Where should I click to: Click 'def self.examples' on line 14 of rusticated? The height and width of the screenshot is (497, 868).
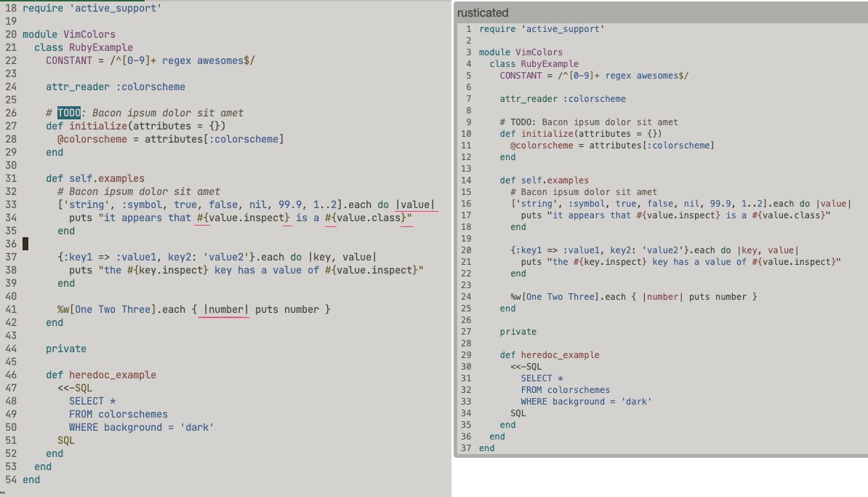click(x=544, y=180)
